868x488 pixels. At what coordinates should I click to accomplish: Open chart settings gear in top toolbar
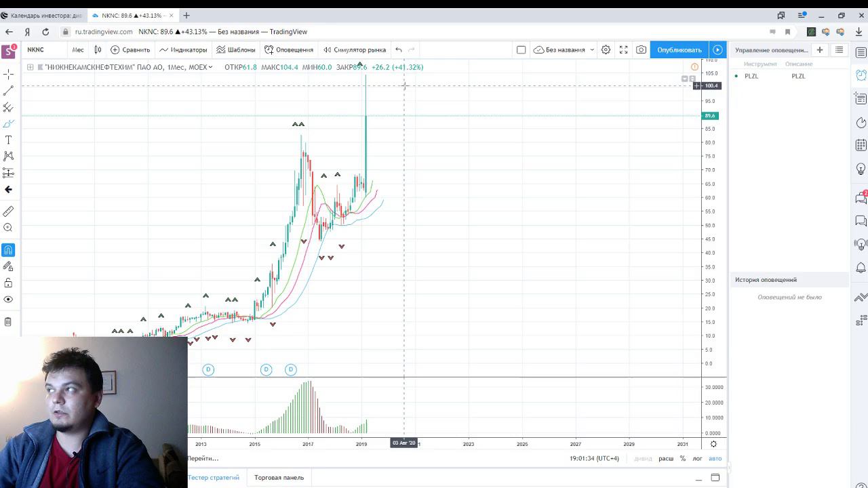tap(606, 49)
